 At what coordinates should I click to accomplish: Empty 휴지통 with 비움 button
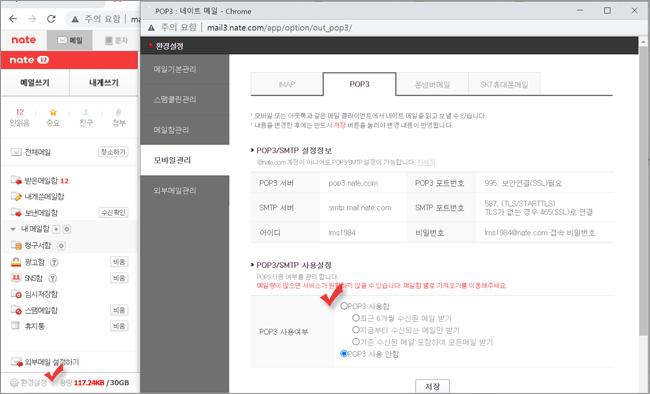(x=119, y=326)
